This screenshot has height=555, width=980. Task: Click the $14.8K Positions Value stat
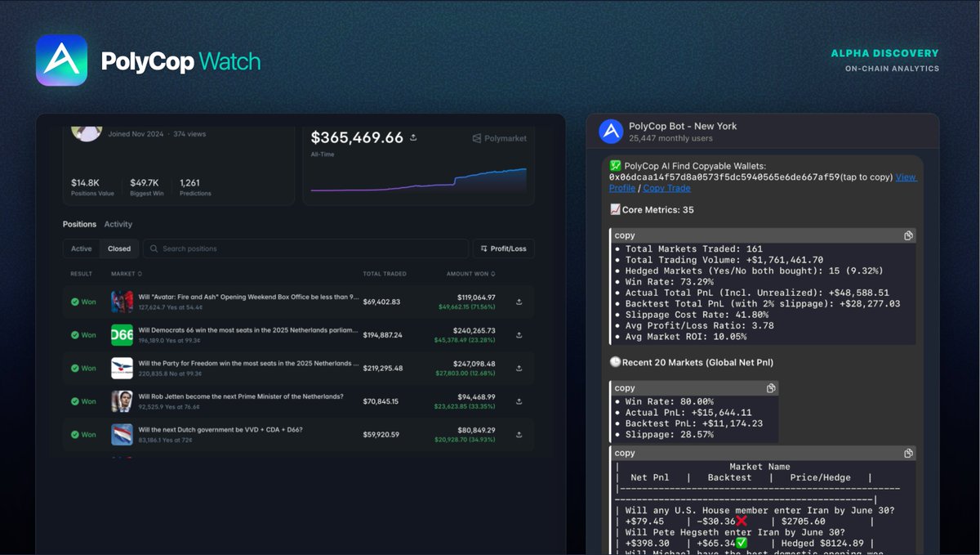[x=94, y=187]
